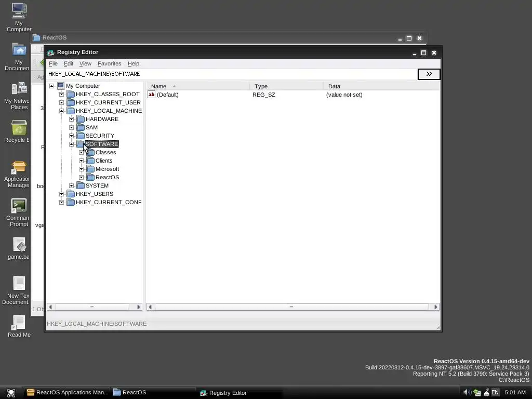Screen dimensions: 532x399
Task: Select HKEY_CURRENT_USER label
Action: 108,102
